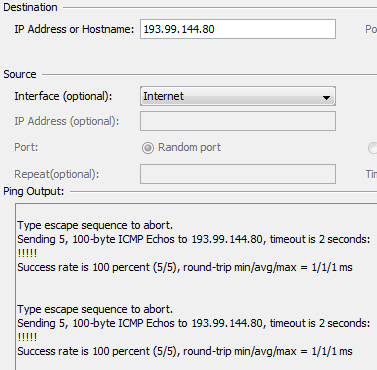Click the first "Sending 5, 100-byte ICMP Echos" line
Viewport: 377px width, 370px height.
coord(194,239)
